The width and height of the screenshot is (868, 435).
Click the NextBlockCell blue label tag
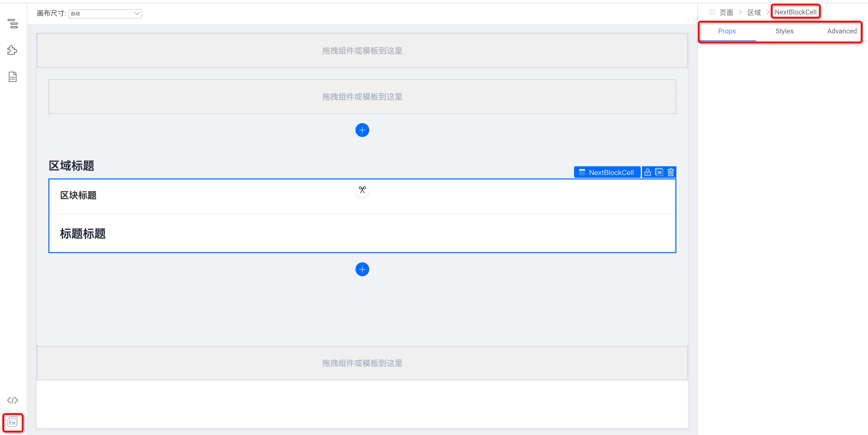(x=607, y=172)
